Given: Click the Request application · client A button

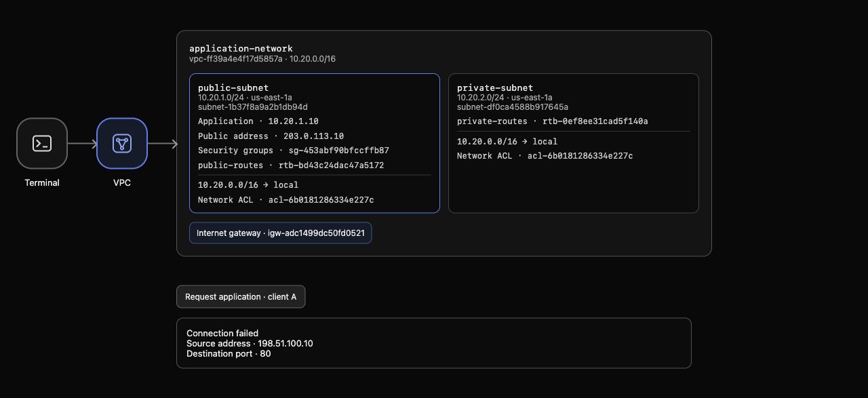Looking at the screenshot, I should tap(241, 297).
